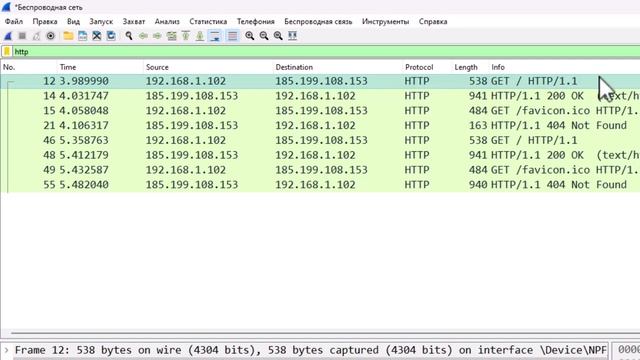This screenshot has height=360, width=640.
Task: Click the packet list horizontal scrollbar
Action: [x=324, y=333]
